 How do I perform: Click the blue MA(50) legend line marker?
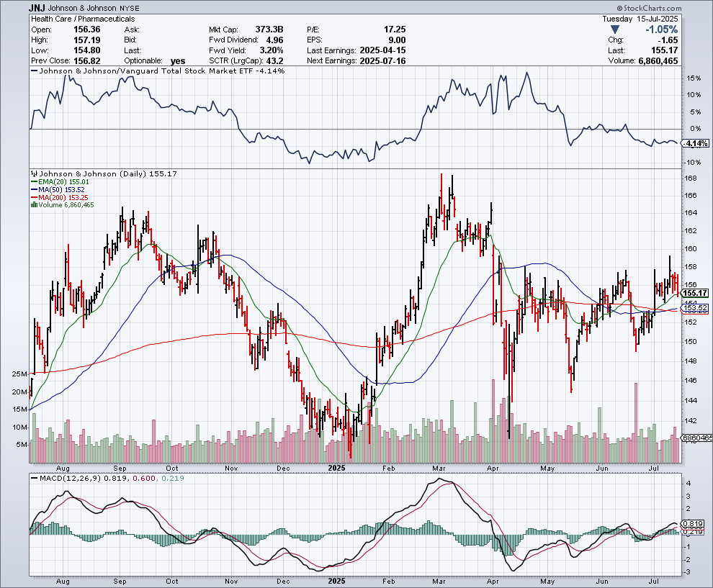click(x=34, y=189)
